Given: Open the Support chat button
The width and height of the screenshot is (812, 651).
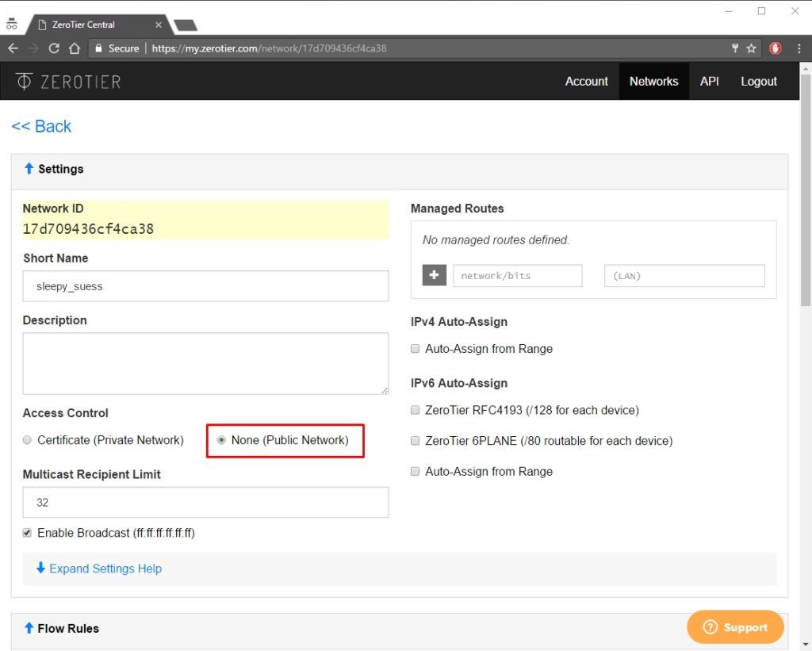Looking at the screenshot, I should [x=735, y=627].
